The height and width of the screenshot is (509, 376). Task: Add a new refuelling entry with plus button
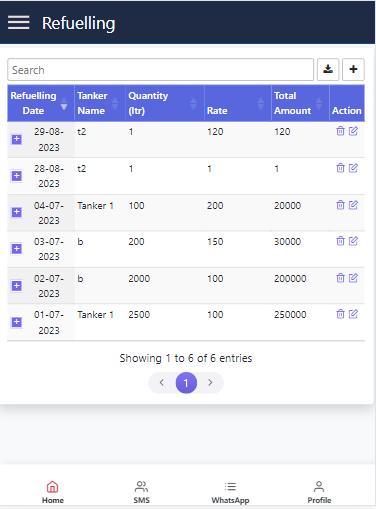click(x=353, y=69)
